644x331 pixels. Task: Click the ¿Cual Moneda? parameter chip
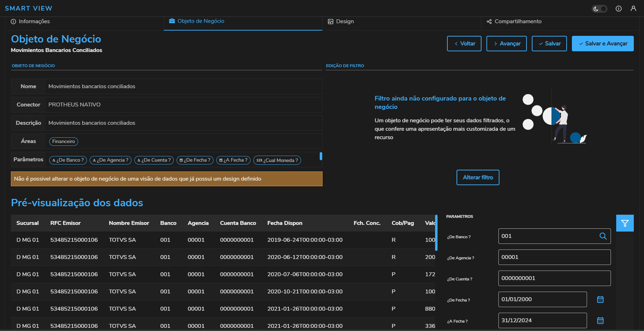pos(277,160)
